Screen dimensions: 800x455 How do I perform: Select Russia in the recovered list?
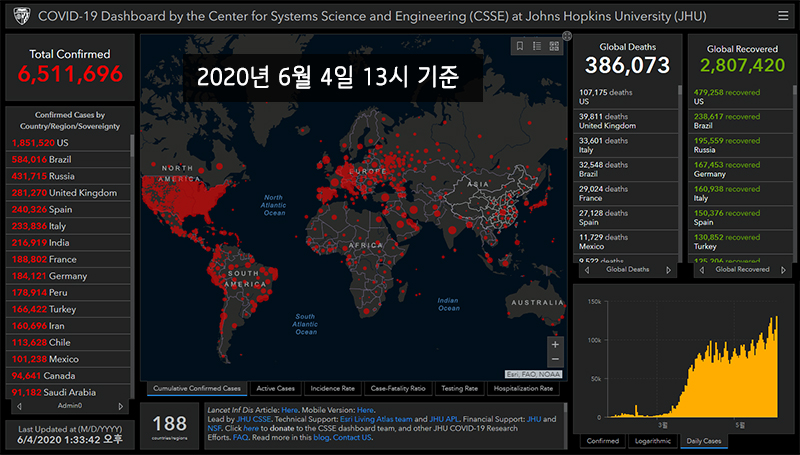[x=741, y=145]
